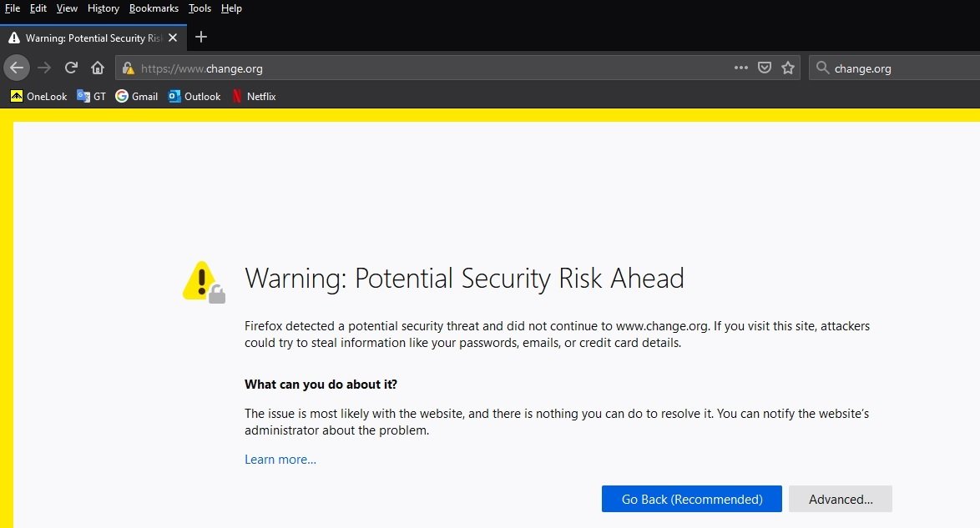Viewport: 980px width, 528px height.
Task: Expand the Advanced... options
Action: coord(841,499)
